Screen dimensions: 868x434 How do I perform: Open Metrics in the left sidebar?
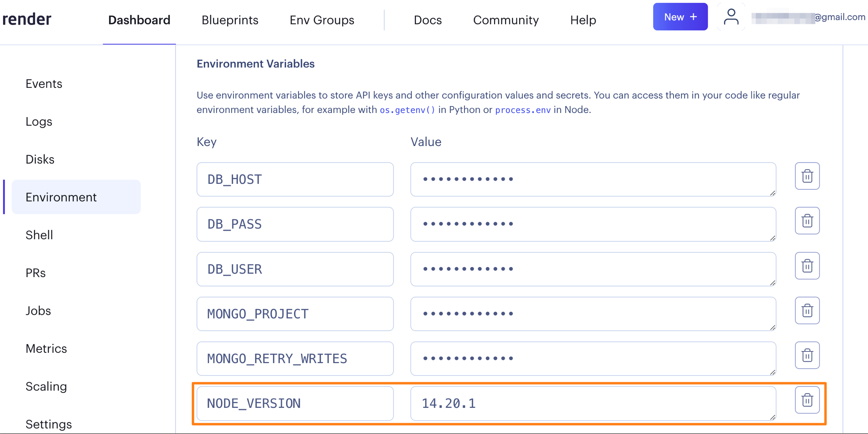[46, 349]
